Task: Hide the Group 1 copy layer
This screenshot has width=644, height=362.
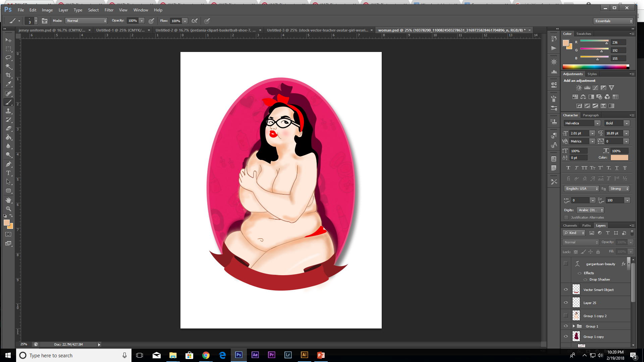Action: click(566, 337)
